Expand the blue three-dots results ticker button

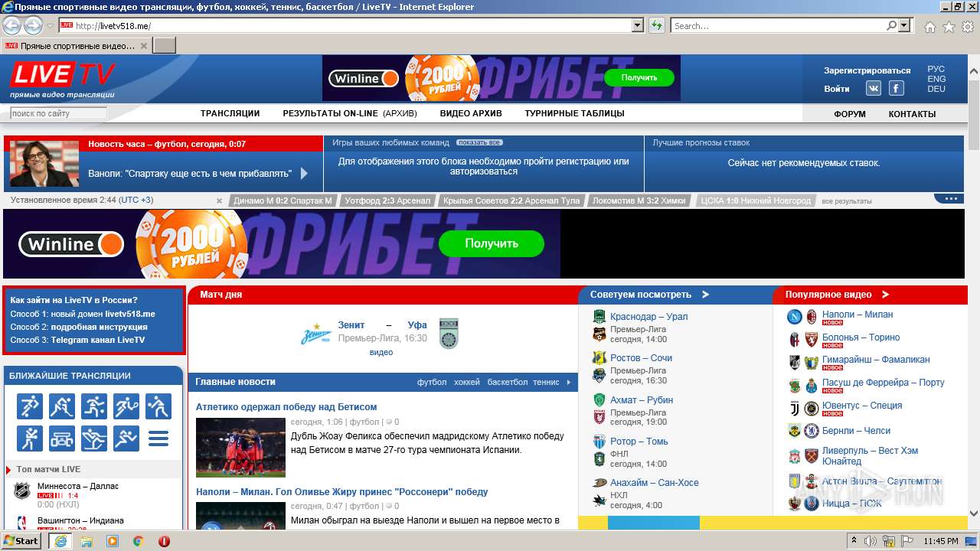click(x=949, y=199)
